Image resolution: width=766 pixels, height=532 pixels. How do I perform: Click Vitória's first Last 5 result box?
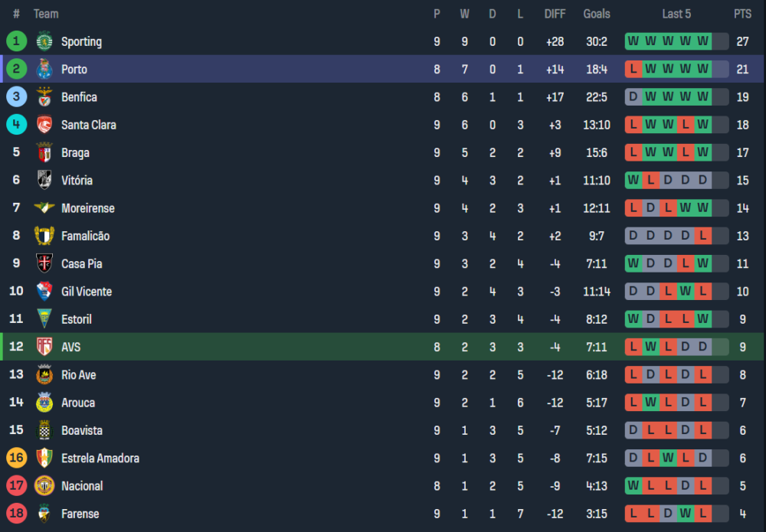pyautogui.click(x=633, y=181)
